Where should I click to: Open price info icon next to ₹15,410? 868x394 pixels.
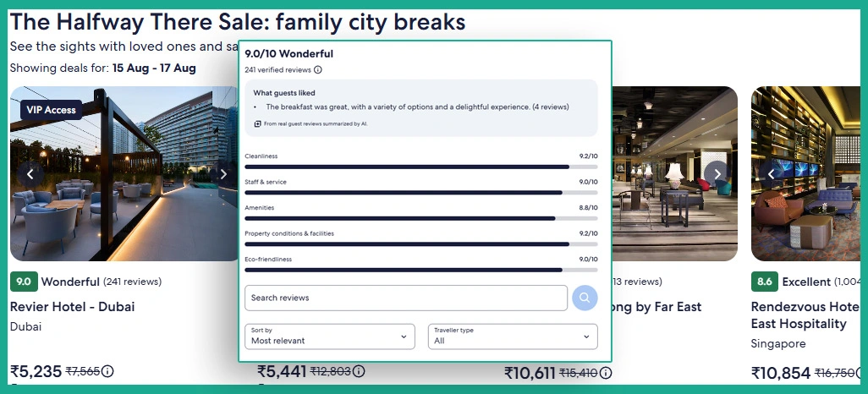(606, 373)
